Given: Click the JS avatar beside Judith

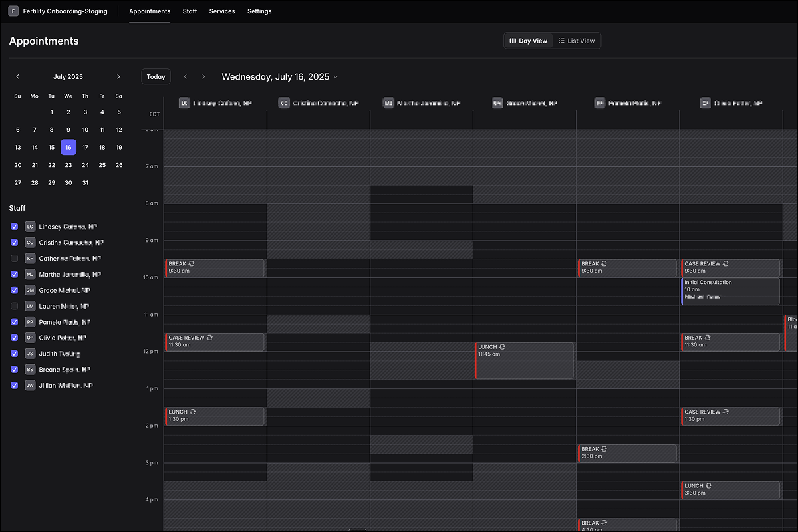Looking at the screenshot, I should (x=30, y=354).
